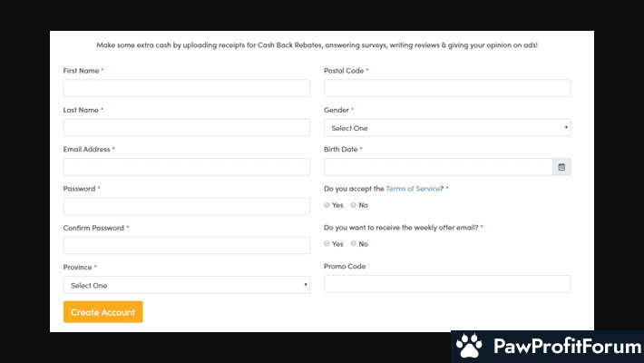The width and height of the screenshot is (644, 363).
Task: Expand the Province Select One dropdown
Action: [x=187, y=285]
